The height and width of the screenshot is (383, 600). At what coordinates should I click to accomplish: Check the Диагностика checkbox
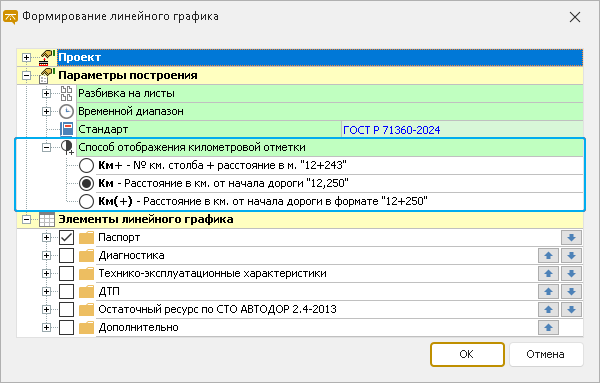pos(67,256)
